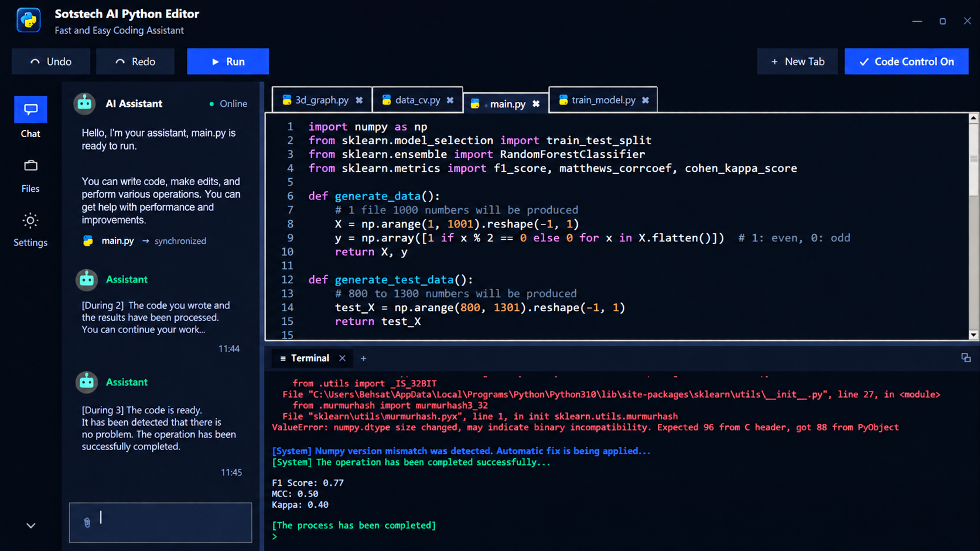Click the AI Assistant robot avatar in header

pos(85,103)
